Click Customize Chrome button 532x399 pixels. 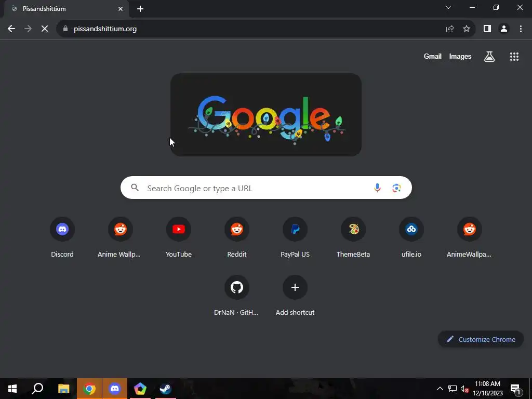(481, 339)
